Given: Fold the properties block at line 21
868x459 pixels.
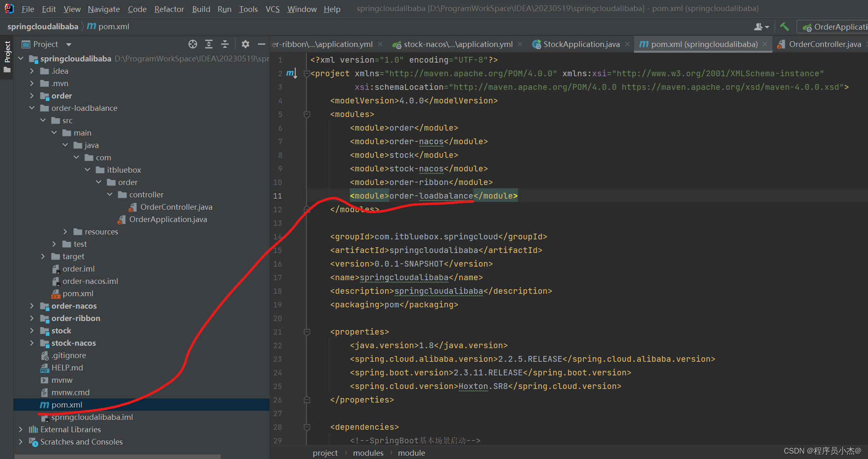Looking at the screenshot, I should coord(307,332).
